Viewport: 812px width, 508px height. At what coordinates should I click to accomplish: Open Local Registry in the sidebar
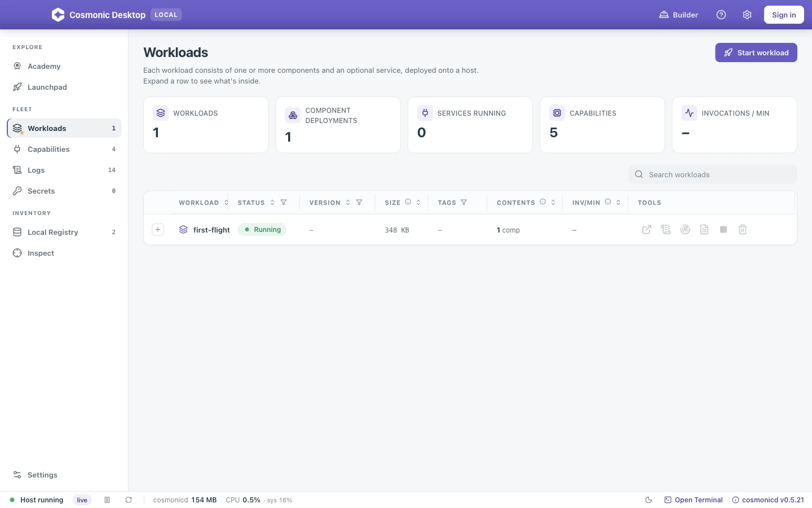[64, 232]
